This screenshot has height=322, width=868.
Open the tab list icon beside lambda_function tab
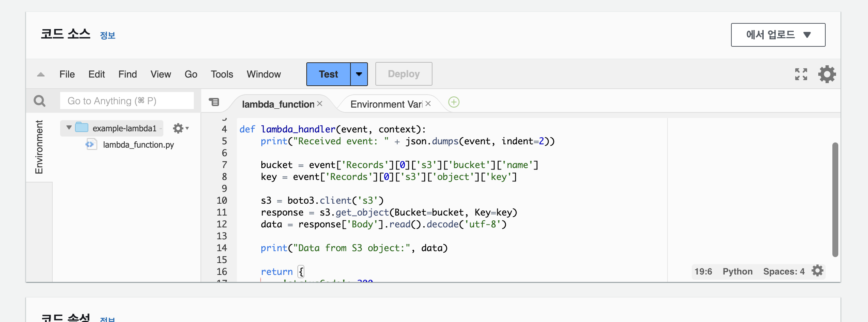point(214,102)
